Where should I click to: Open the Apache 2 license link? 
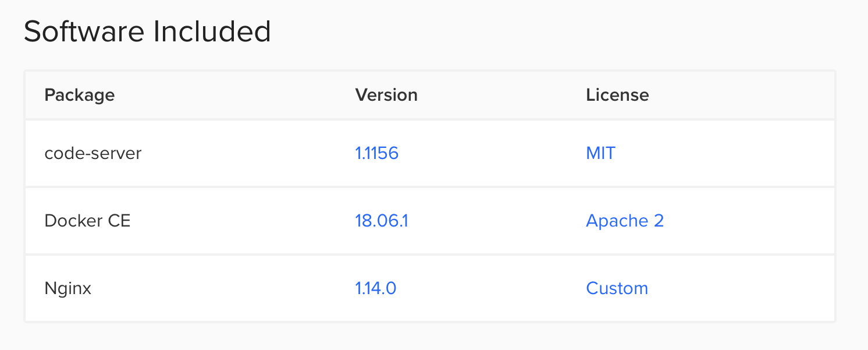click(625, 221)
